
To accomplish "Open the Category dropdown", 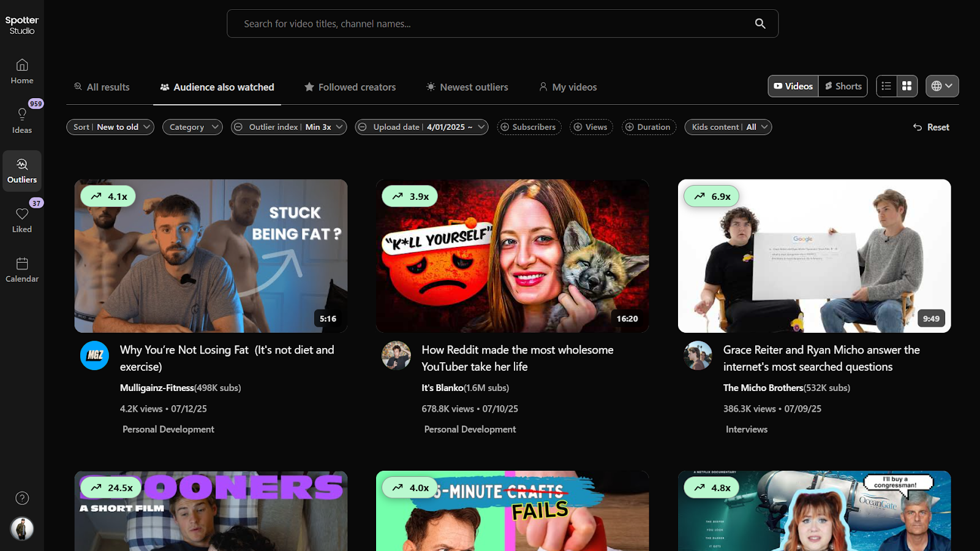I will point(192,127).
